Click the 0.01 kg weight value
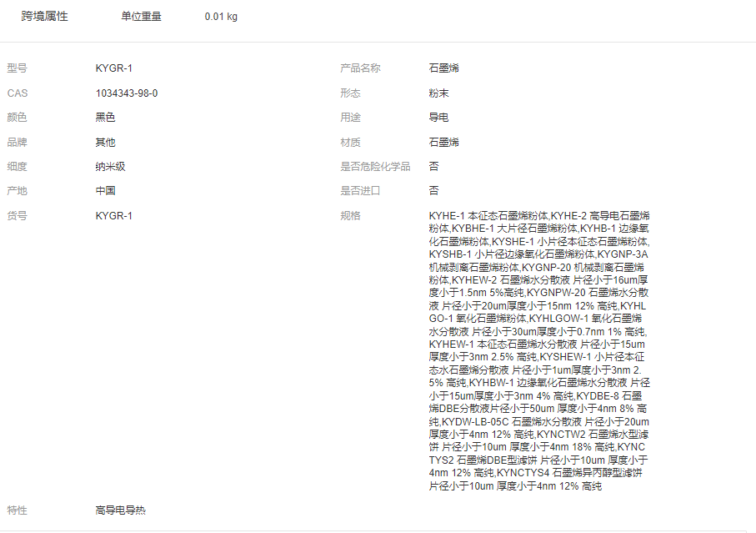This screenshot has height=533, width=756. tap(221, 17)
